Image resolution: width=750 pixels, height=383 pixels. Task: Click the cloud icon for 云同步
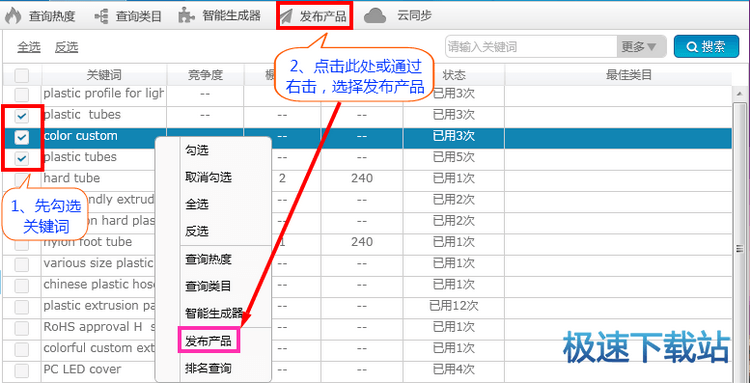375,16
